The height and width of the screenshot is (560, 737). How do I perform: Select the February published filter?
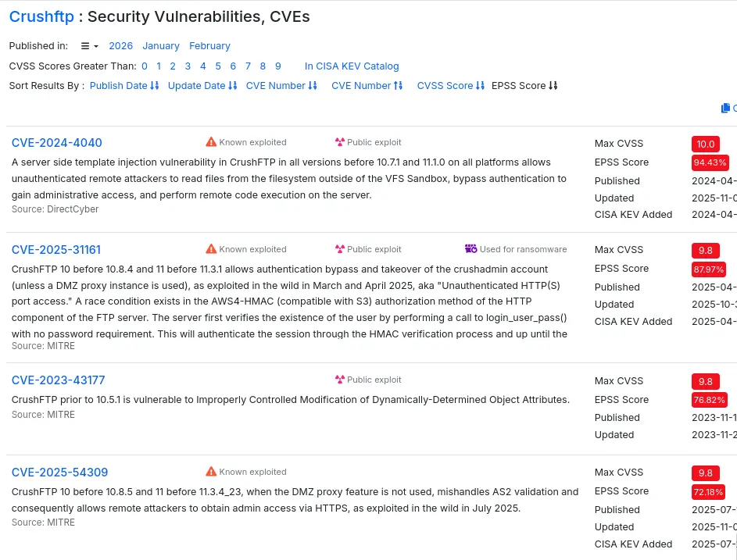[209, 46]
